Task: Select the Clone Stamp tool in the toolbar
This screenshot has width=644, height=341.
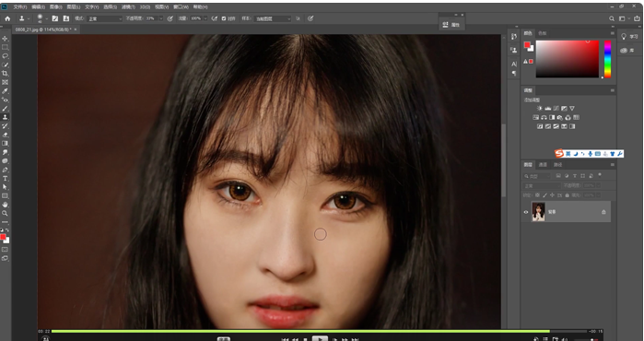Action: coord(6,117)
